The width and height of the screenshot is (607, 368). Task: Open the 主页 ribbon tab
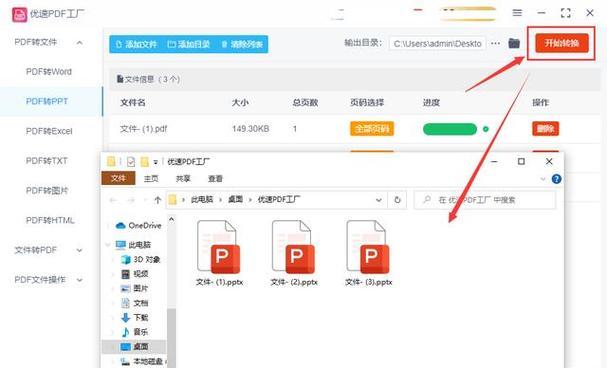coord(151,178)
